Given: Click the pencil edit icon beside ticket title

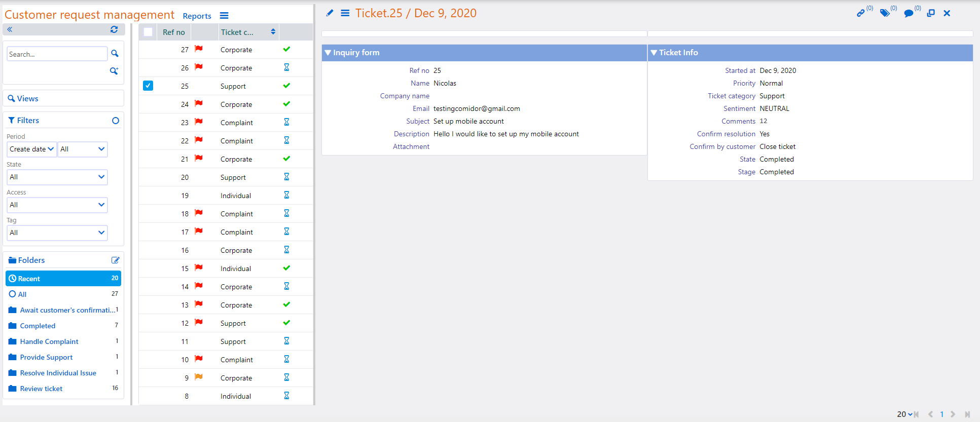Looking at the screenshot, I should tap(330, 13).
